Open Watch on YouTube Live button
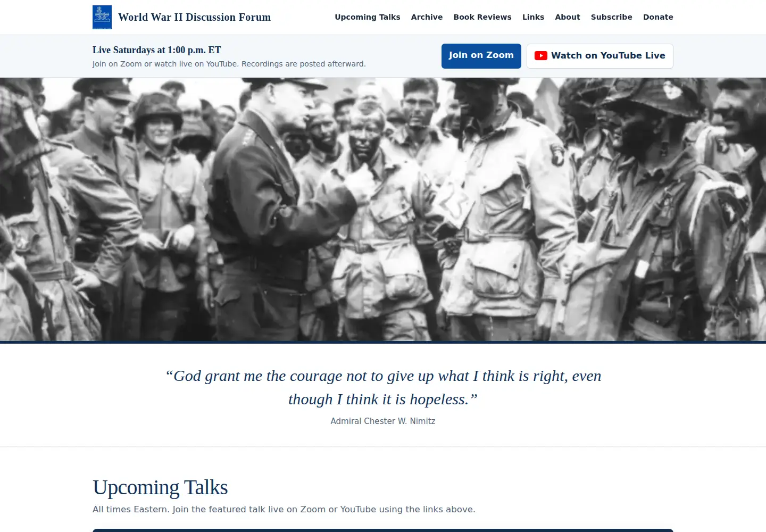 pos(600,56)
